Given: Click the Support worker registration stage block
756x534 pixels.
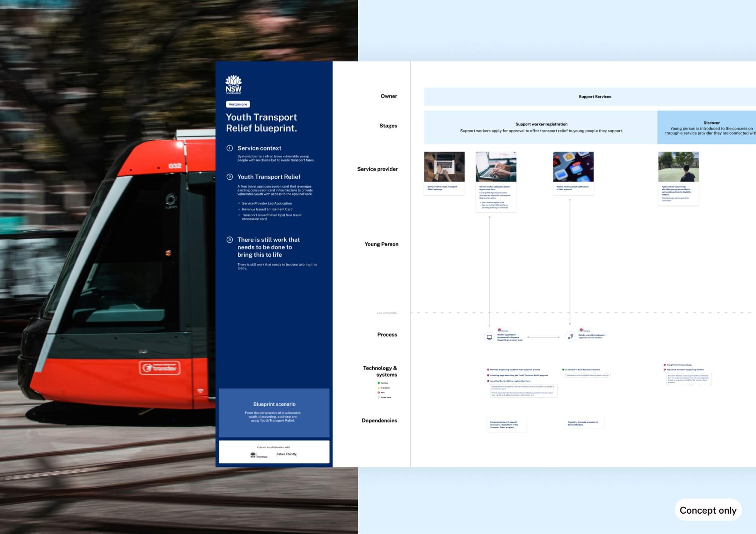Looking at the screenshot, I should 541,127.
